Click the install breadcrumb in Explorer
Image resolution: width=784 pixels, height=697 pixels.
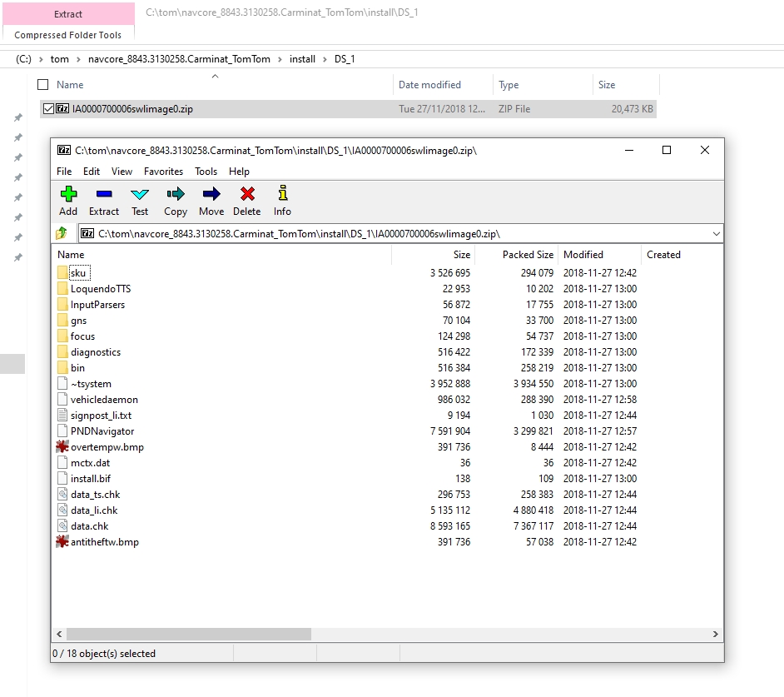[x=302, y=59]
